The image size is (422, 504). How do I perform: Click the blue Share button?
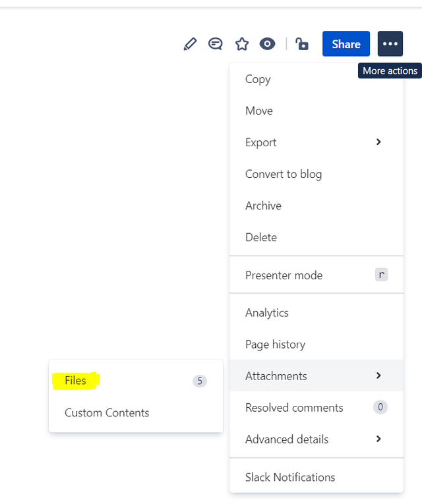pyautogui.click(x=346, y=44)
